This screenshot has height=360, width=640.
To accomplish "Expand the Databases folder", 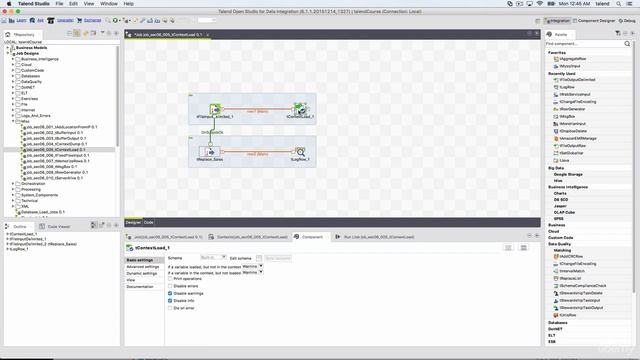I will (13, 76).
